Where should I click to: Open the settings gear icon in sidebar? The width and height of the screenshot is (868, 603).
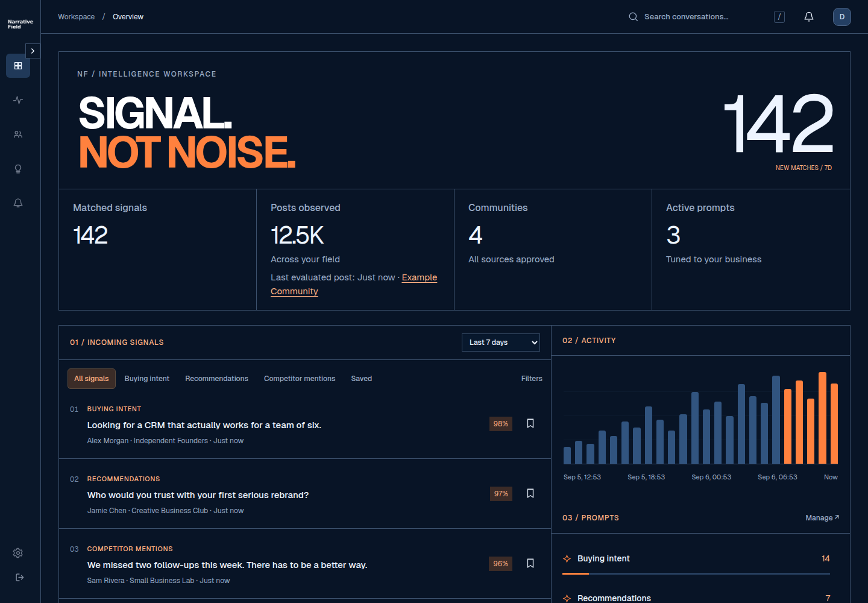18,553
